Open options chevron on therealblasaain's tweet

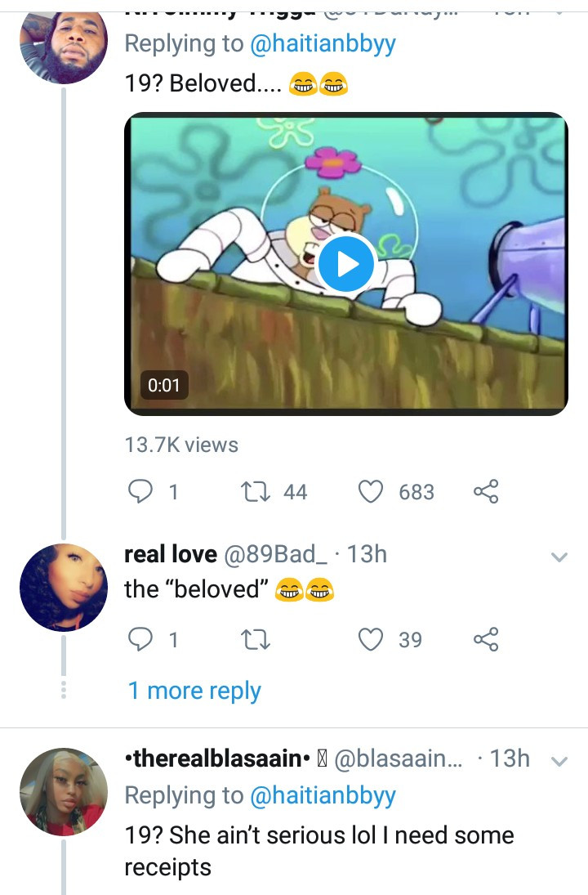(x=559, y=761)
